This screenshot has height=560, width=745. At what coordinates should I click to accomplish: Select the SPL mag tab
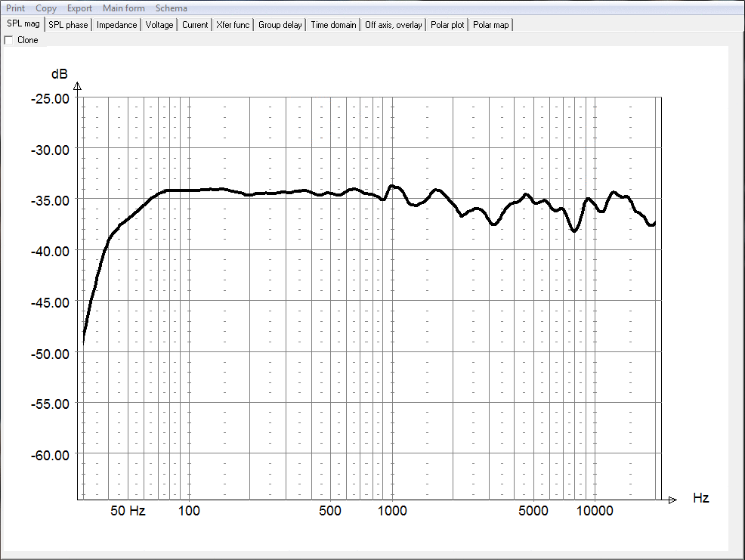pyautogui.click(x=23, y=23)
